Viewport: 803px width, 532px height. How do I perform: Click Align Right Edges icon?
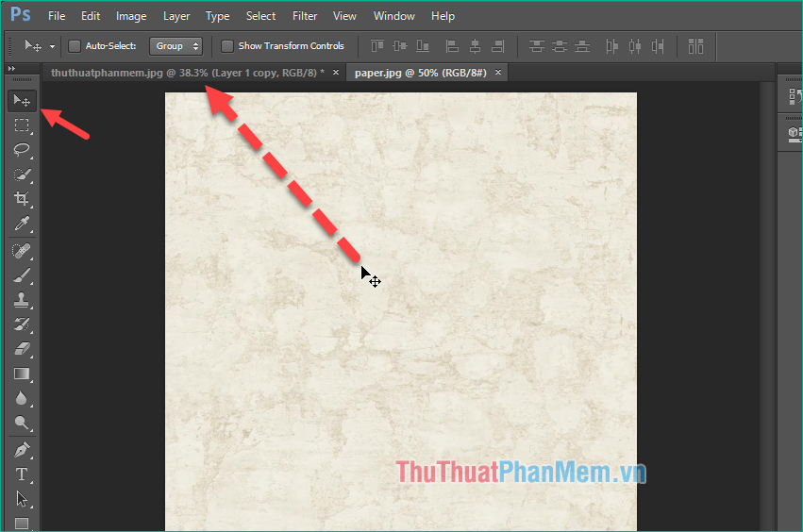tap(498, 46)
